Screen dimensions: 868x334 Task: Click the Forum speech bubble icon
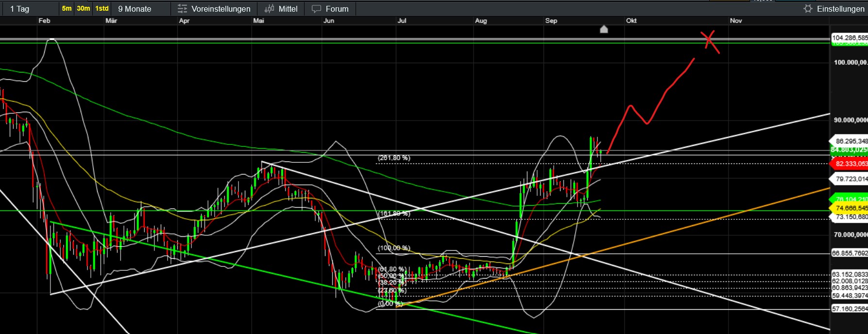[x=317, y=9]
